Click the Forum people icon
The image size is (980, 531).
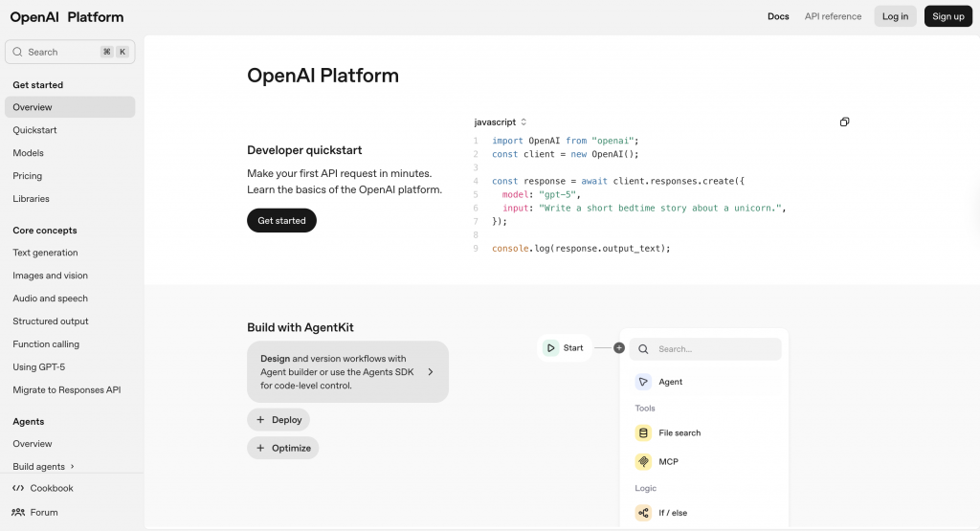tap(18, 512)
